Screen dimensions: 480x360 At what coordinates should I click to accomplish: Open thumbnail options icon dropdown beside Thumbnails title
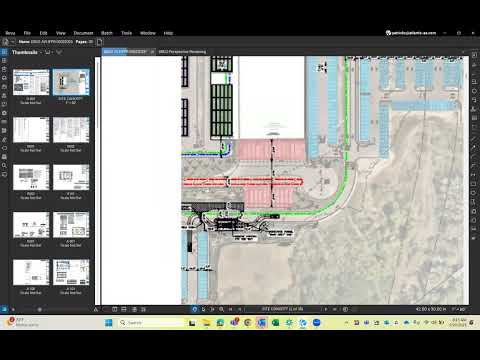pos(49,52)
